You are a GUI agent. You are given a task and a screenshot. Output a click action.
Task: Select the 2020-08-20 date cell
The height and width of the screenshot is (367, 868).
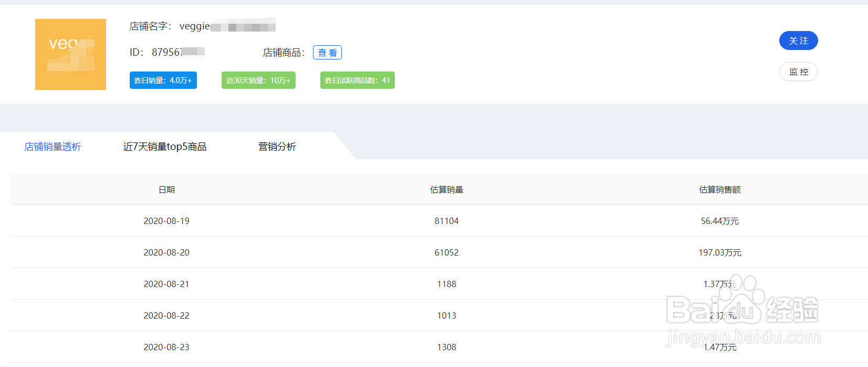[x=166, y=252]
